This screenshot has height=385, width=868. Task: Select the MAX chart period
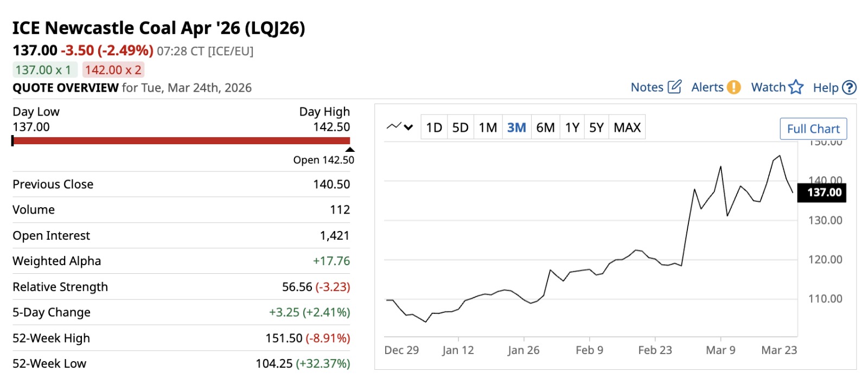(x=627, y=127)
